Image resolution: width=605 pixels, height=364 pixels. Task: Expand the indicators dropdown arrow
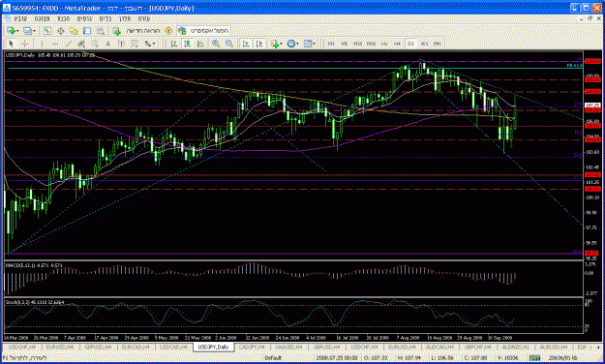click(x=281, y=44)
